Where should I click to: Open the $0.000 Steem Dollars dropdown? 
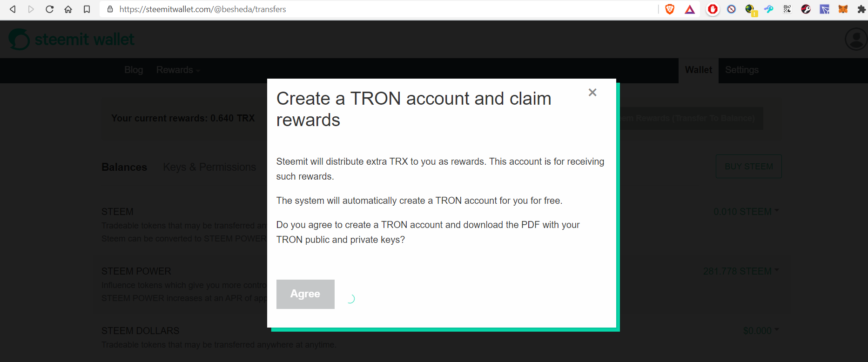click(x=761, y=331)
